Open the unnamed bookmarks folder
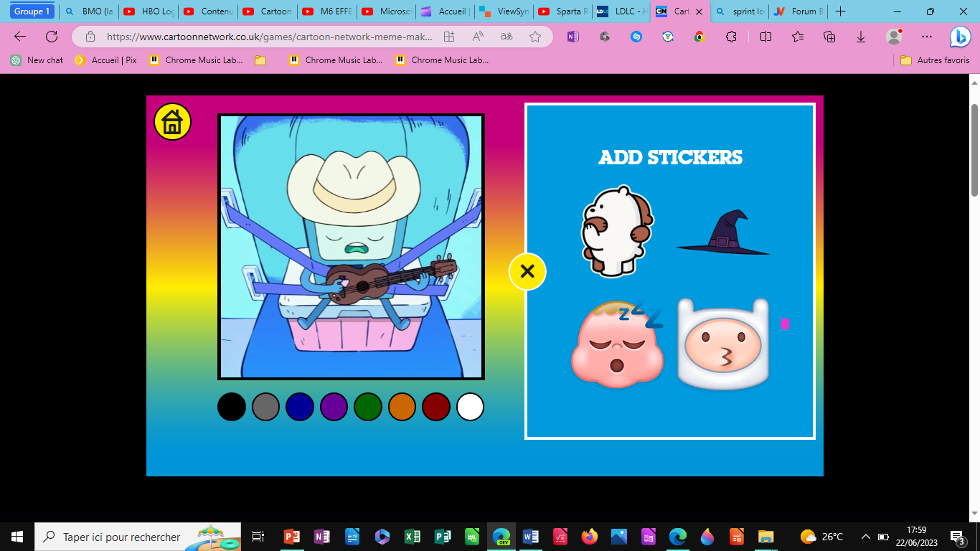This screenshot has height=551, width=980. [260, 60]
